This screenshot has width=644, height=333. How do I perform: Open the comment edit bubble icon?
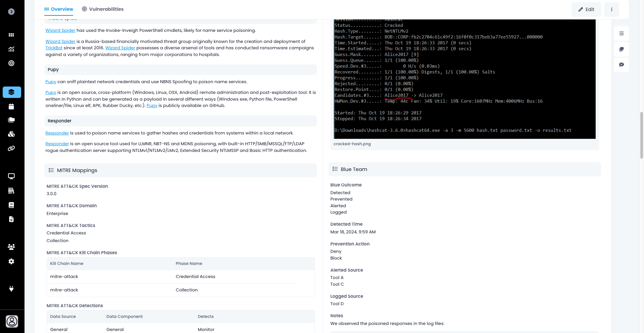pyautogui.click(x=622, y=65)
